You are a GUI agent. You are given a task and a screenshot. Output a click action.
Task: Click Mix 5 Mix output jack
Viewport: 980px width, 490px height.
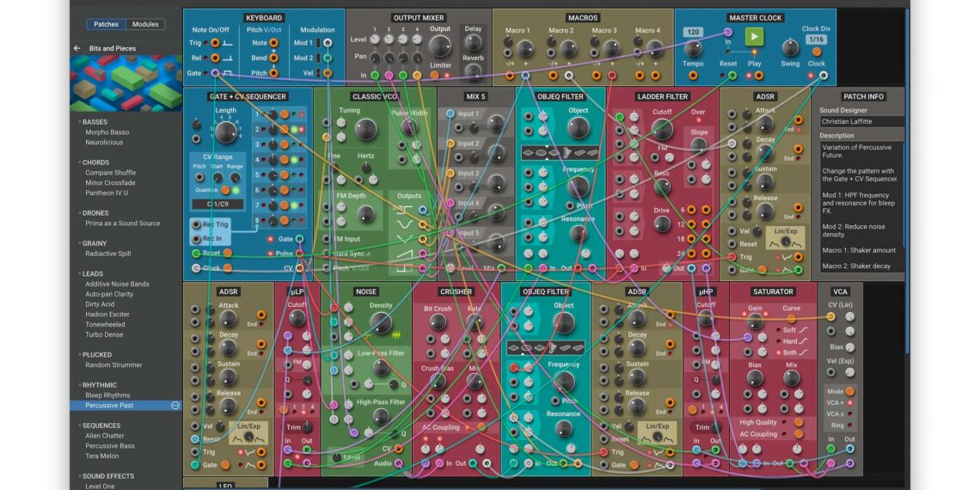503,268
